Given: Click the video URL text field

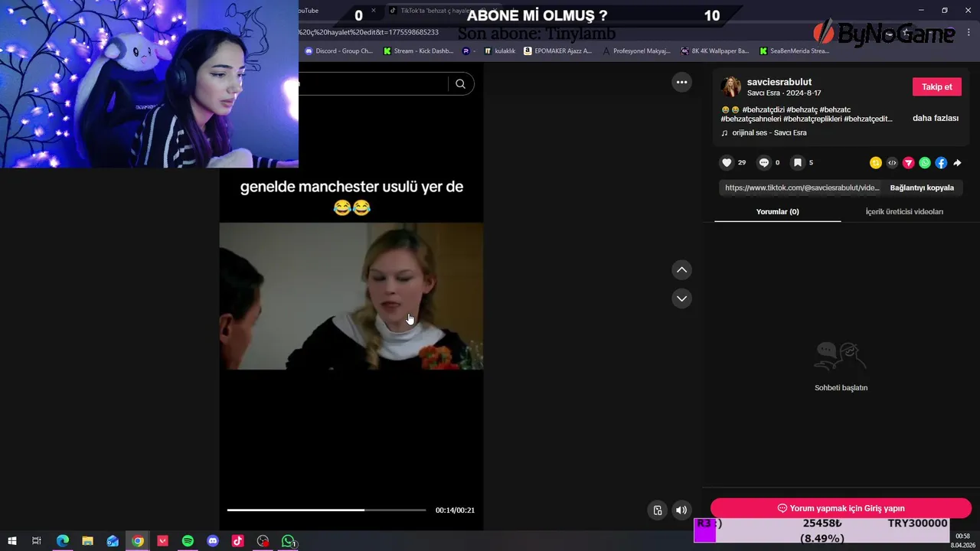Looking at the screenshot, I should [802, 187].
